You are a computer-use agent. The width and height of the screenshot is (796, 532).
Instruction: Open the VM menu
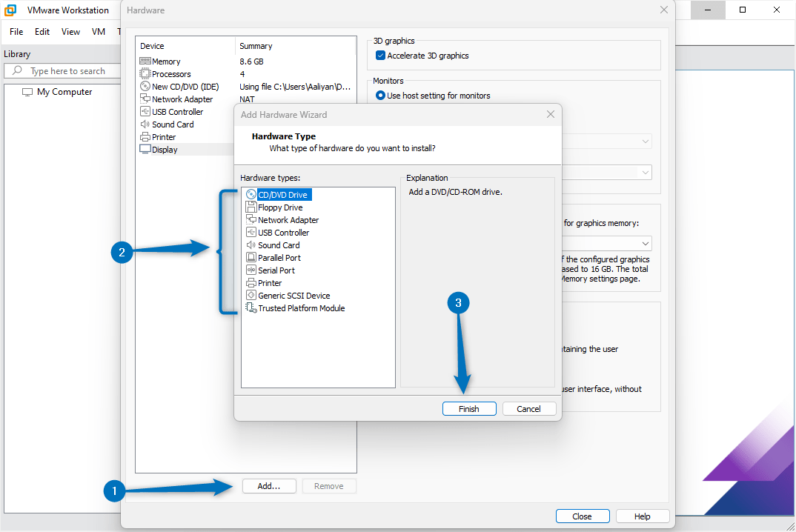click(98, 31)
